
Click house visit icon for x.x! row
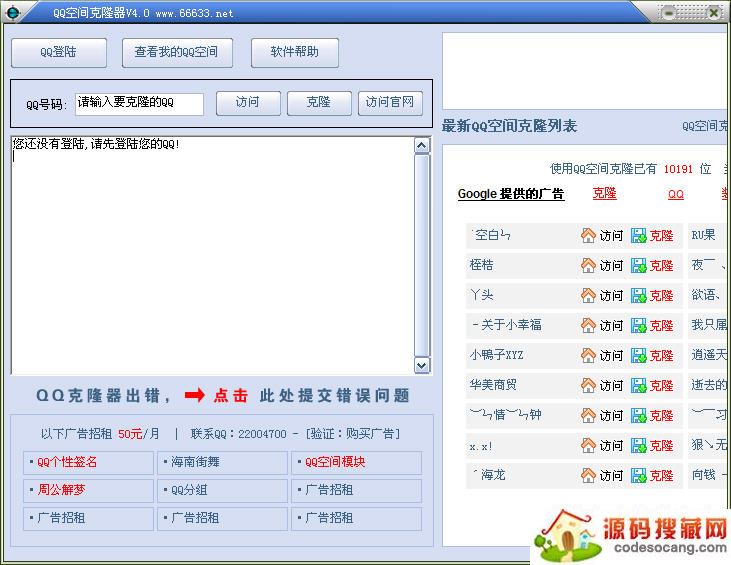[588, 446]
